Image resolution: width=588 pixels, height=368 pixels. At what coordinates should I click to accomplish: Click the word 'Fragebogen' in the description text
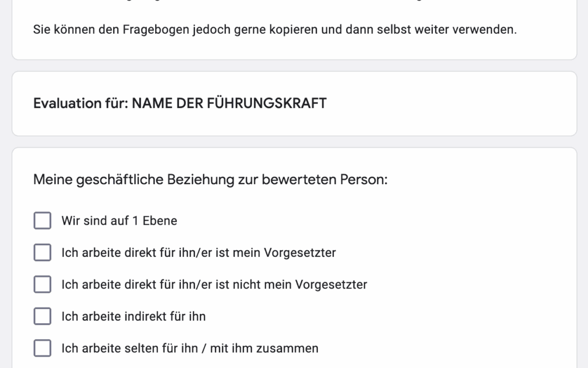pos(156,29)
